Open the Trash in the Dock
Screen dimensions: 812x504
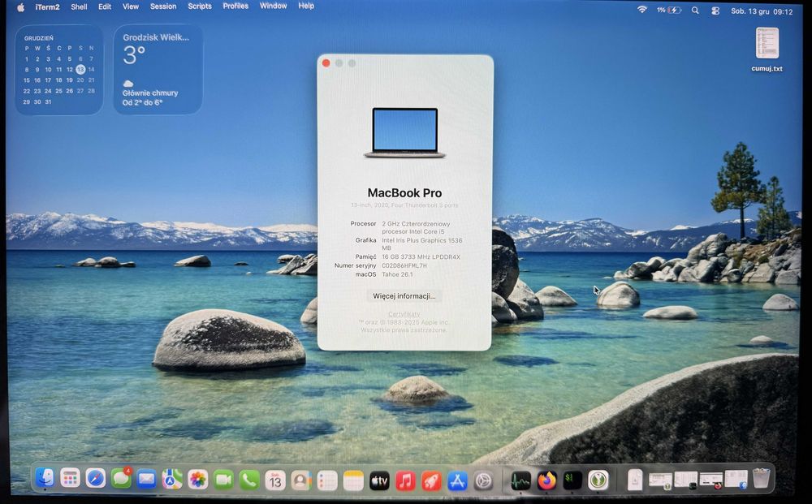761,479
